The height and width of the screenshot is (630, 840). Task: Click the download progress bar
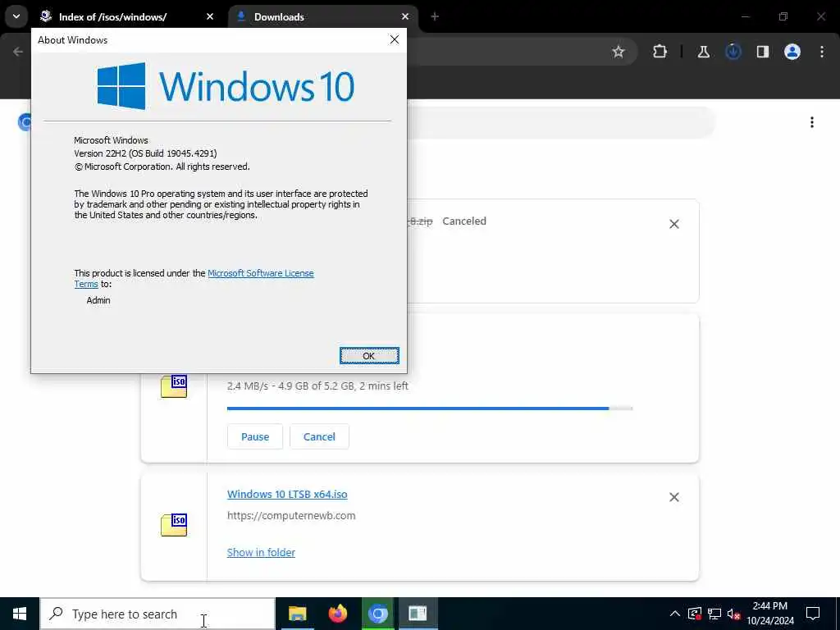tap(430, 409)
